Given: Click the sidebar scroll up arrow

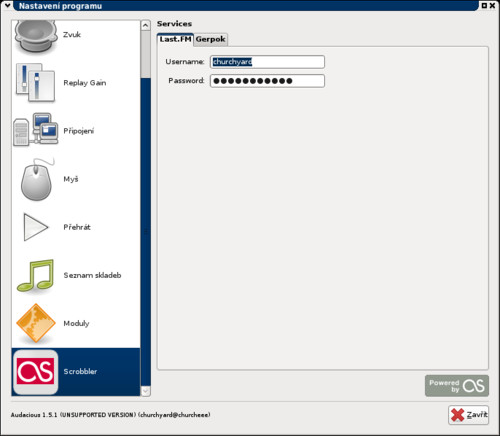Looking at the screenshot, I should coord(146,26).
